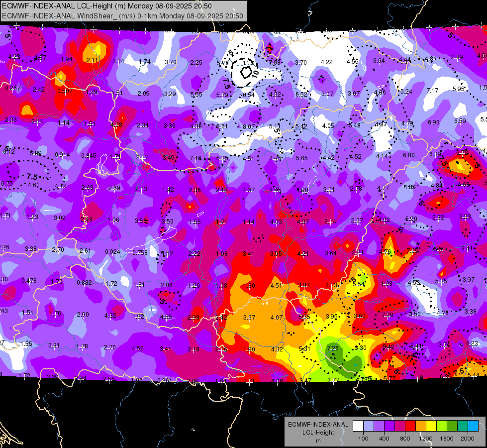
Task: Click the wind shear value 11.9
Action: pos(248,63)
